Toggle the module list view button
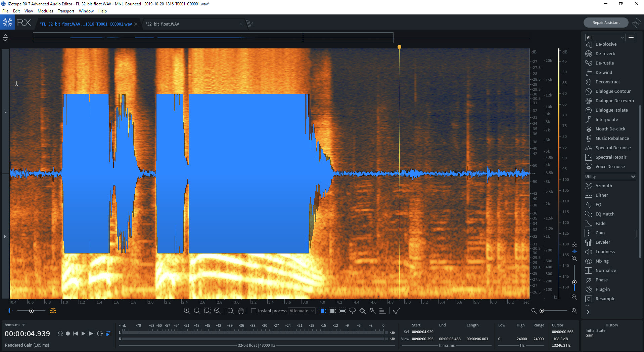 pyautogui.click(x=631, y=37)
